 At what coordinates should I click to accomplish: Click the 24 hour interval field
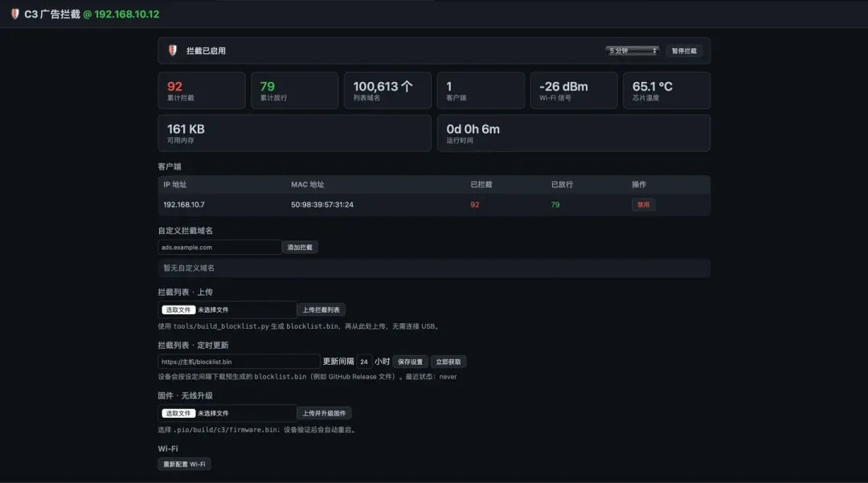coord(364,362)
